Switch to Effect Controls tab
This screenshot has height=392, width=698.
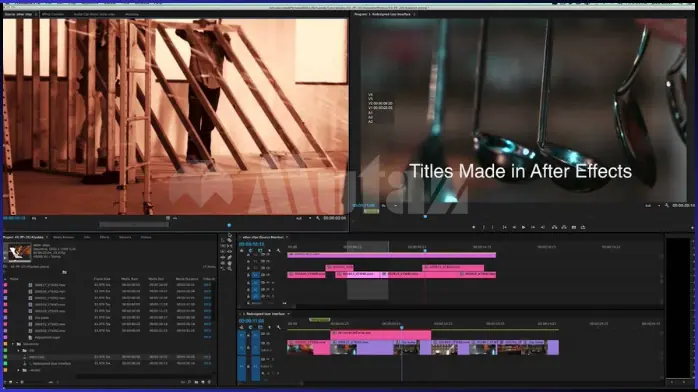click(x=53, y=14)
